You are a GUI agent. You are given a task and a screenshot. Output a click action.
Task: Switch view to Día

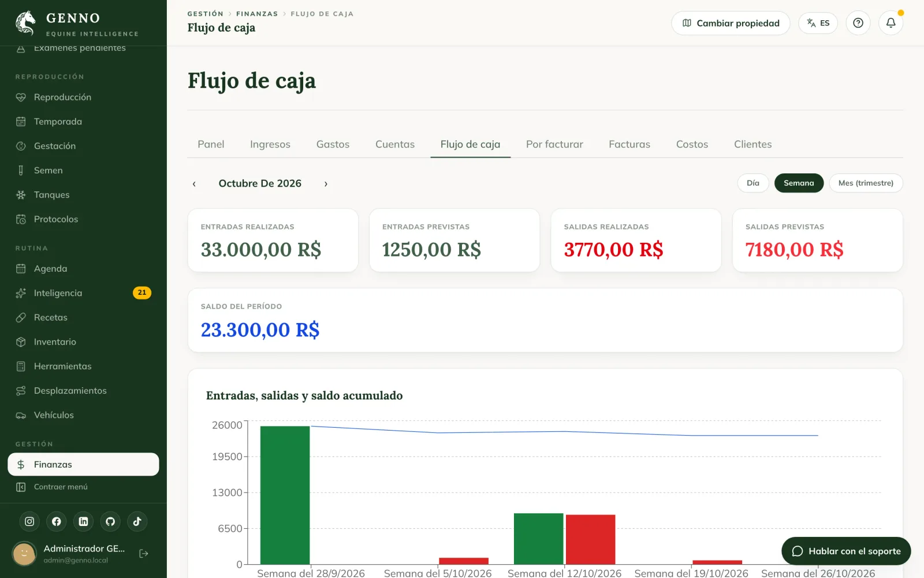[753, 183]
